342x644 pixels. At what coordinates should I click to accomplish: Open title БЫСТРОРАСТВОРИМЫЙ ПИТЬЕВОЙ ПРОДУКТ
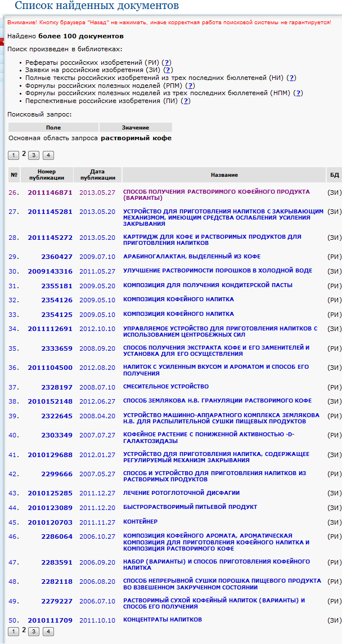tap(190, 507)
